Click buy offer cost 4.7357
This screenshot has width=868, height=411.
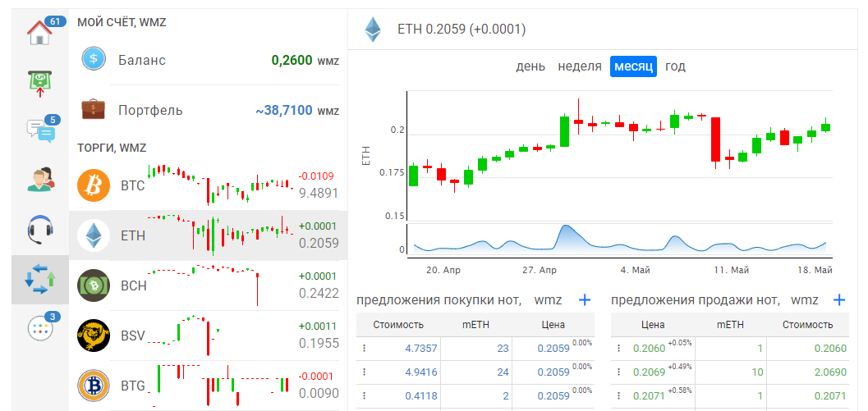pyautogui.click(x=421, y=349)
